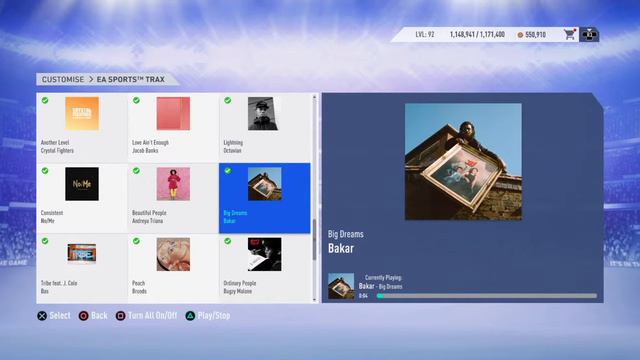640x360 pixels.
Task: Select the Ordinary People album cover
Action: click(x=264, y=254)
